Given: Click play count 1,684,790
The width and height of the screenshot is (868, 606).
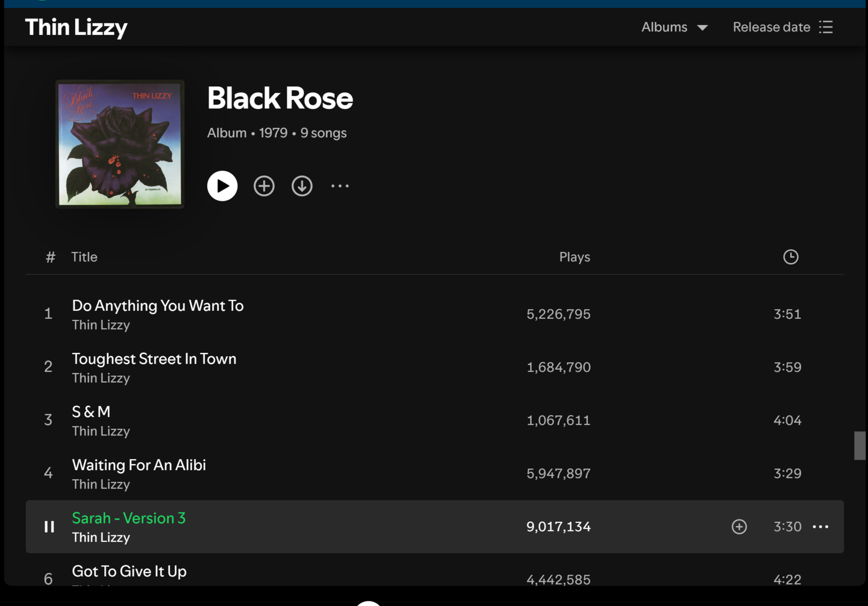Looking at the screenshot, I should [558, 367].
